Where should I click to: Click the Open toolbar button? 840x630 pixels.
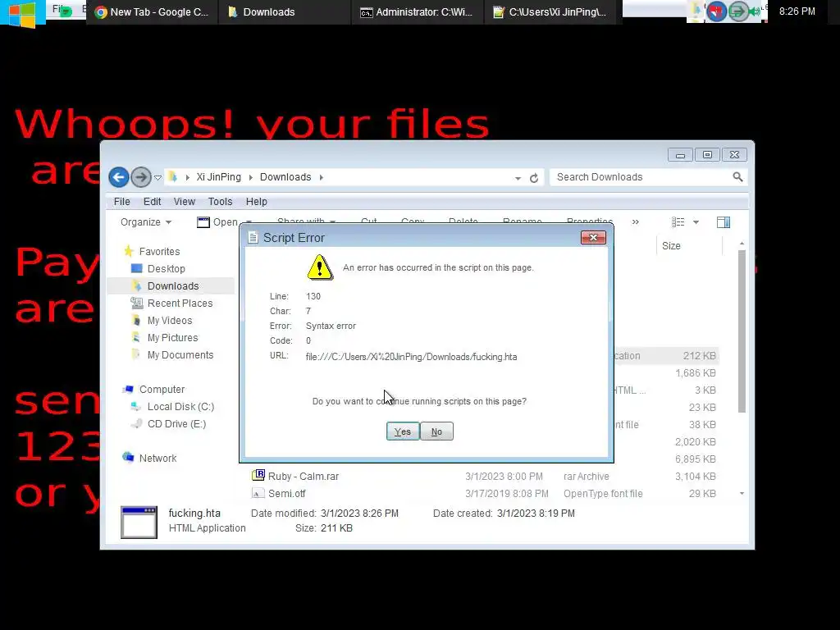(x=217, y=221)
